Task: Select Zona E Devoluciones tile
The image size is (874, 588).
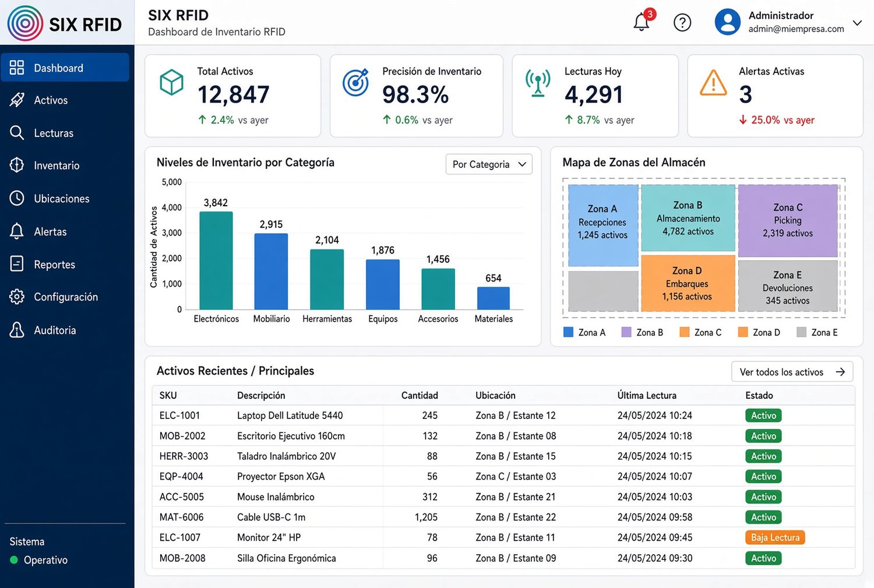Action: (788, 286)
